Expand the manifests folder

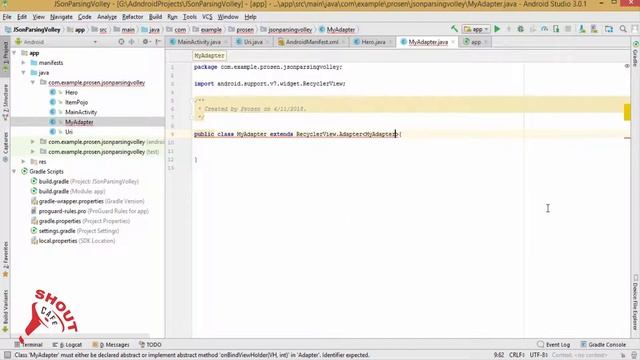pos(23,62)
